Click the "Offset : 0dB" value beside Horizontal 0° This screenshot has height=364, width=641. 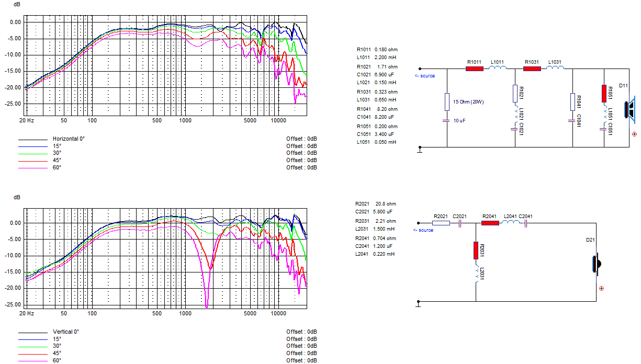(301, 139)
